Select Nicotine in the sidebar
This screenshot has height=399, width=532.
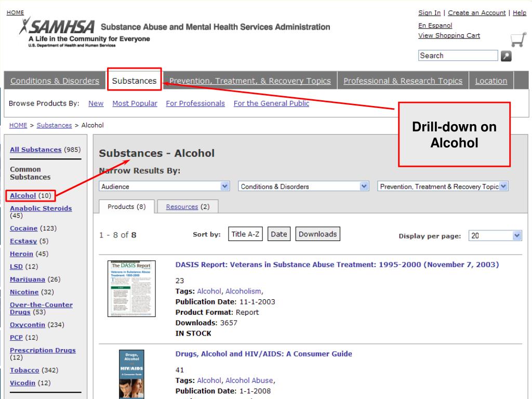tap(24, 292)
